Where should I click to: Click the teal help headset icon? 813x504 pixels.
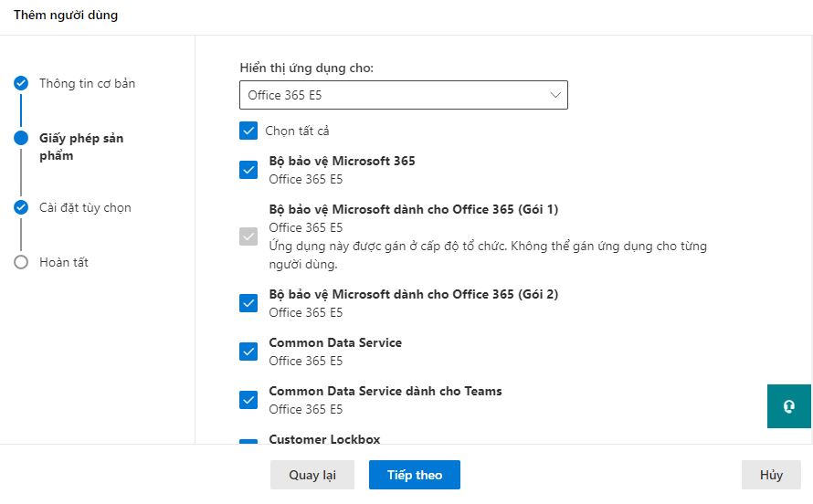click(789, 406)
